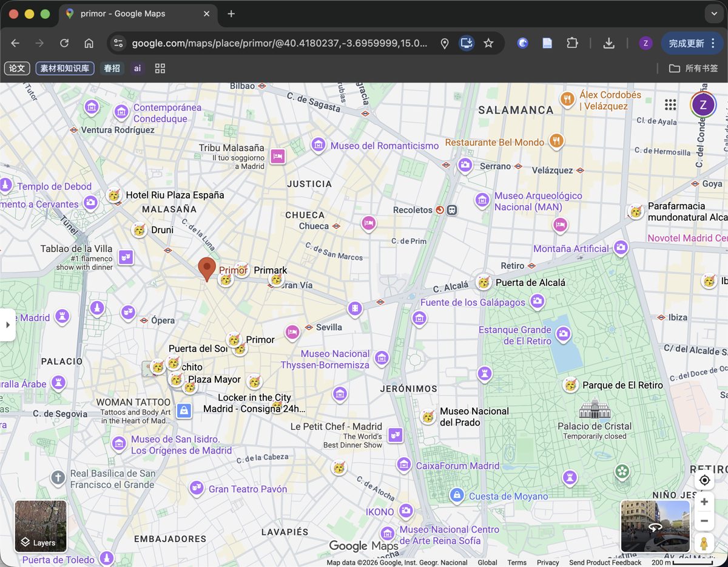Center map on your location

pyautogui.click(x=704, y=480)
